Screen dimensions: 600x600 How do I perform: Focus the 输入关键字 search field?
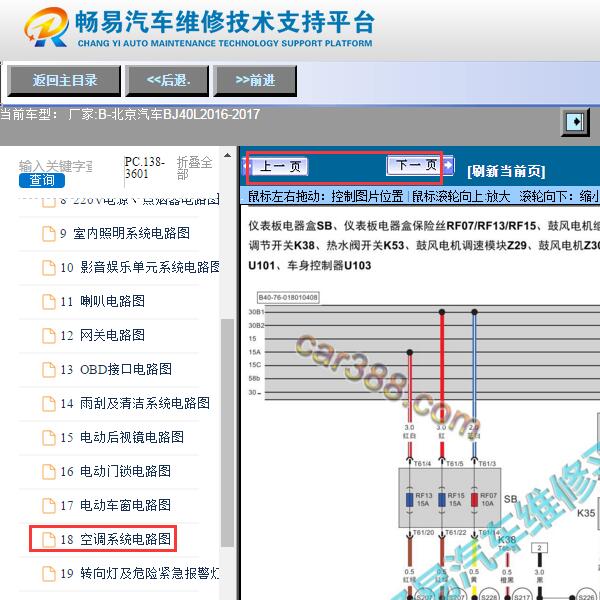[x=56, y=166]
